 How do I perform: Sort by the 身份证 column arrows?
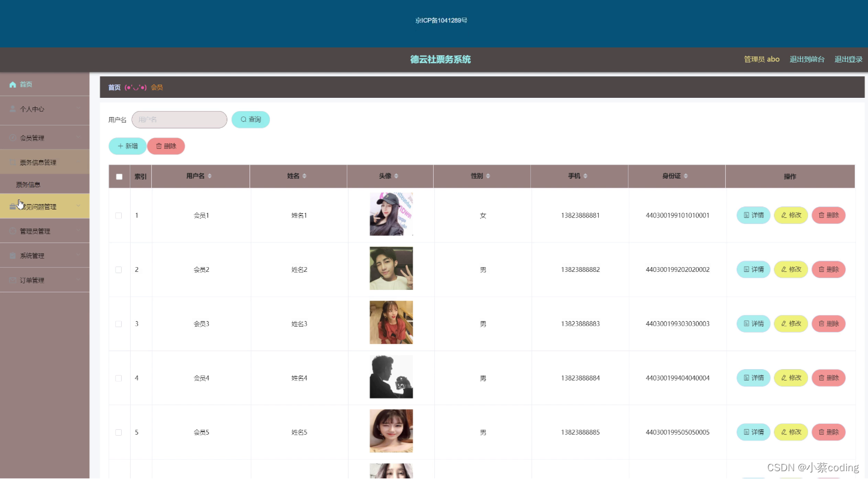point(685,176)
